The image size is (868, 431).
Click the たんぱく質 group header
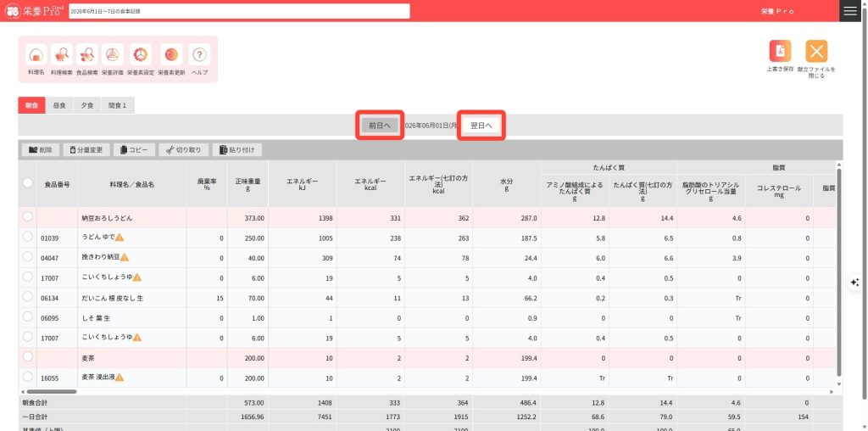click(609, 167)
